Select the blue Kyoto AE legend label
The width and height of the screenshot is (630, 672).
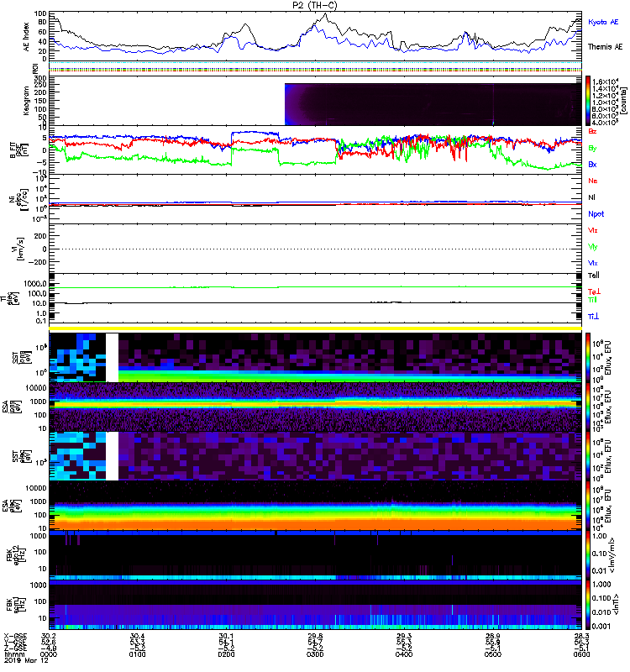(603, 22)
